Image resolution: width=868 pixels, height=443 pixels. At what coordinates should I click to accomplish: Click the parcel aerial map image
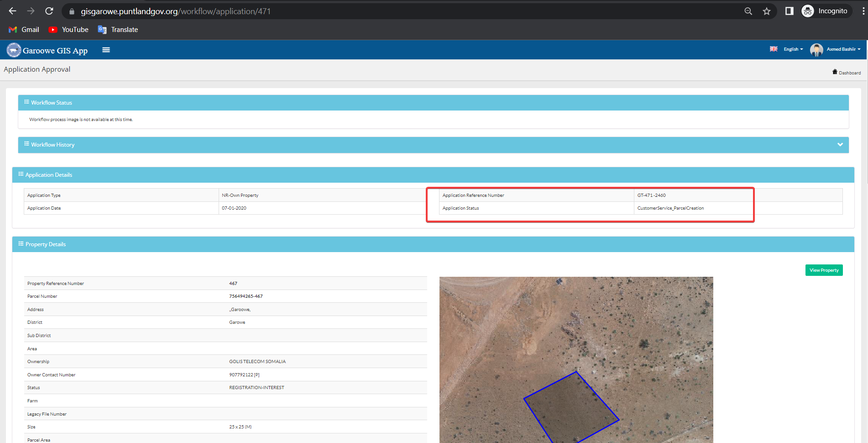(576, 360)
